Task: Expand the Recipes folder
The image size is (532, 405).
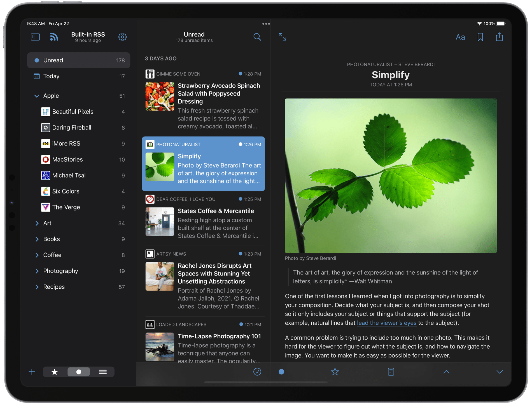Action: click(37, 287)
